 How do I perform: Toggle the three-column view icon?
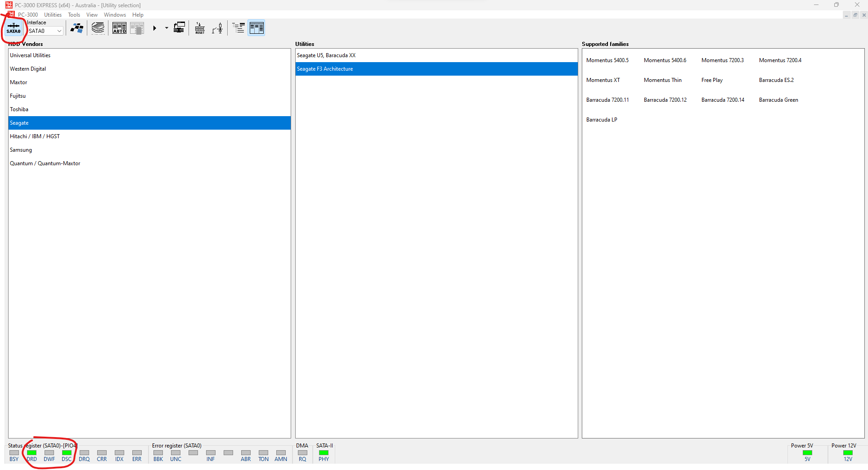click(x=256, y=28)
